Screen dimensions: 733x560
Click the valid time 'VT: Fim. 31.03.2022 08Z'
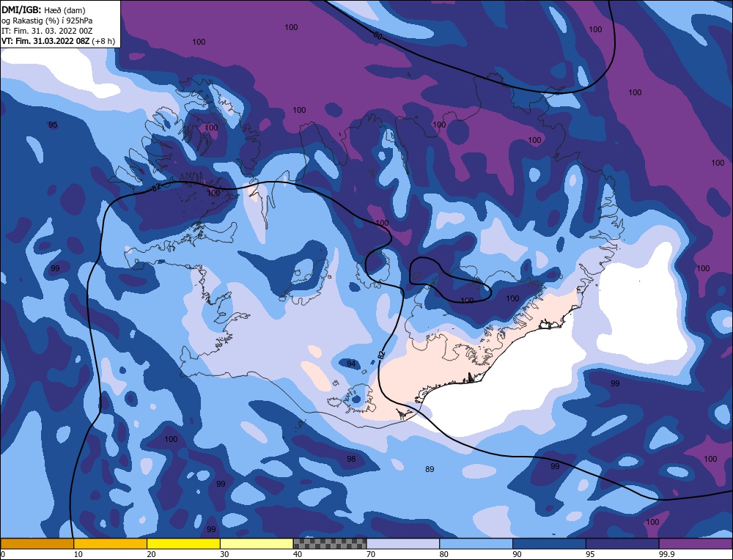pyautogui.click(x=47, y=41)
